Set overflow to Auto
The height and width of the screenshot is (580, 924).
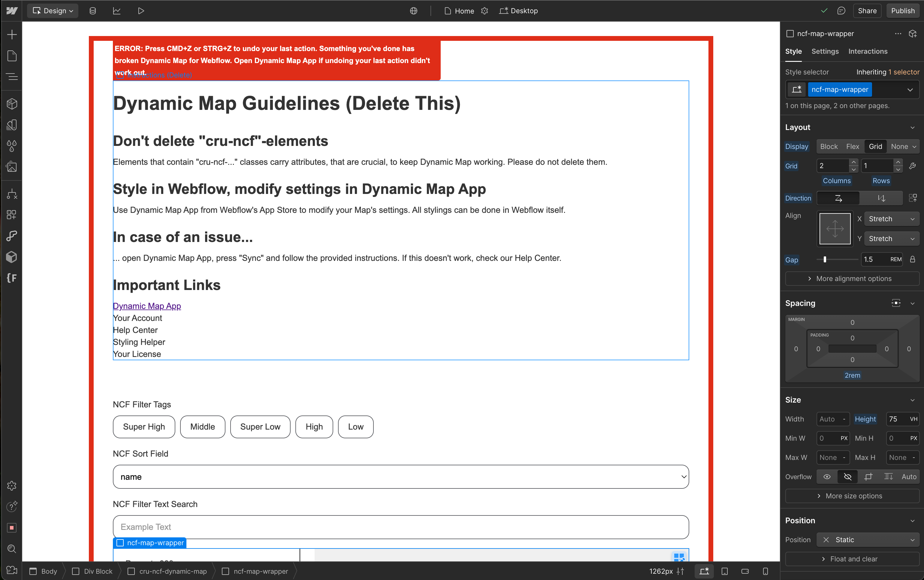[909, 476]
